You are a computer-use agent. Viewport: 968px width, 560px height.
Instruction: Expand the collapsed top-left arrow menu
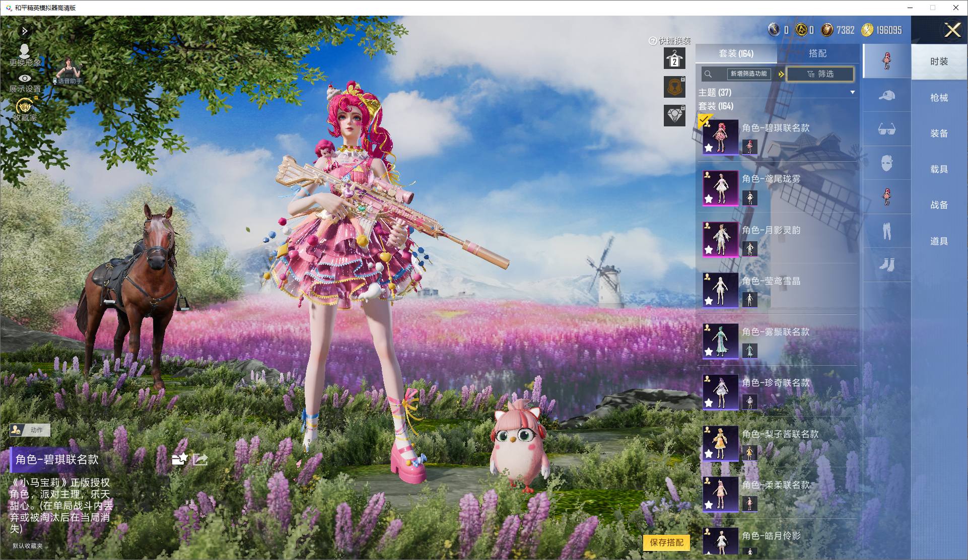click(x=25, y=31)
